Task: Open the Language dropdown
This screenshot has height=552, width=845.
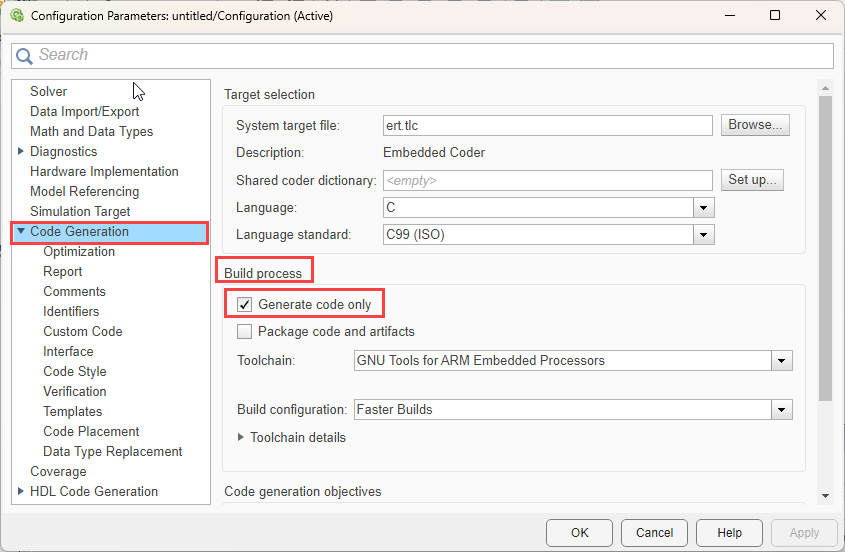Action: (x=704, y=208)
